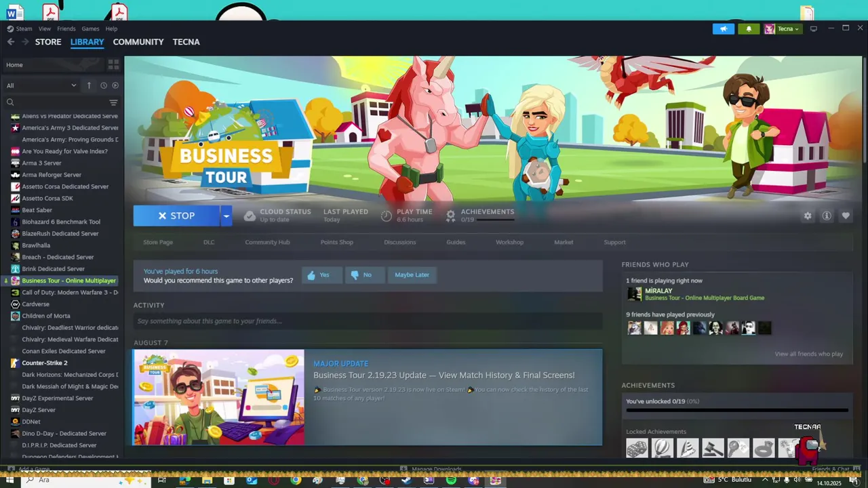
Task: Open the Tecna account dropdown
Action: [x=783, y=28]
